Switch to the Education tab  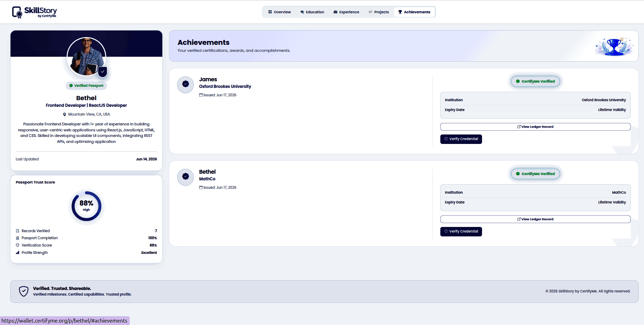(312, 12)
